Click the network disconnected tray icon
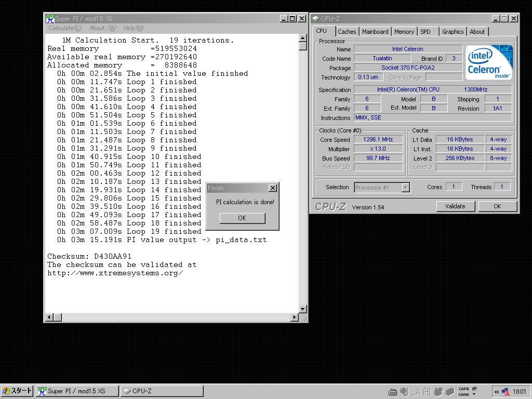The height and width of the screenshot is (399, 532). (x=506, y=392)
